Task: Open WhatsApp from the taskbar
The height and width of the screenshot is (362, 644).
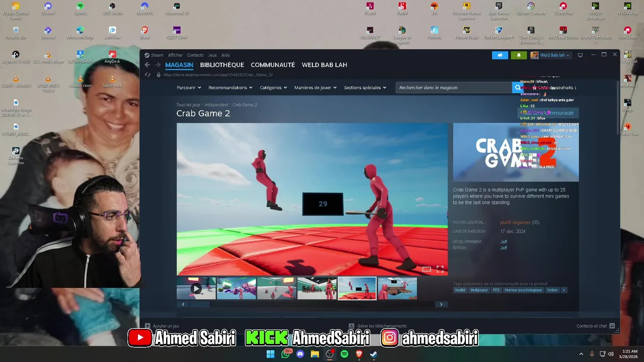Action: [286, 354]
